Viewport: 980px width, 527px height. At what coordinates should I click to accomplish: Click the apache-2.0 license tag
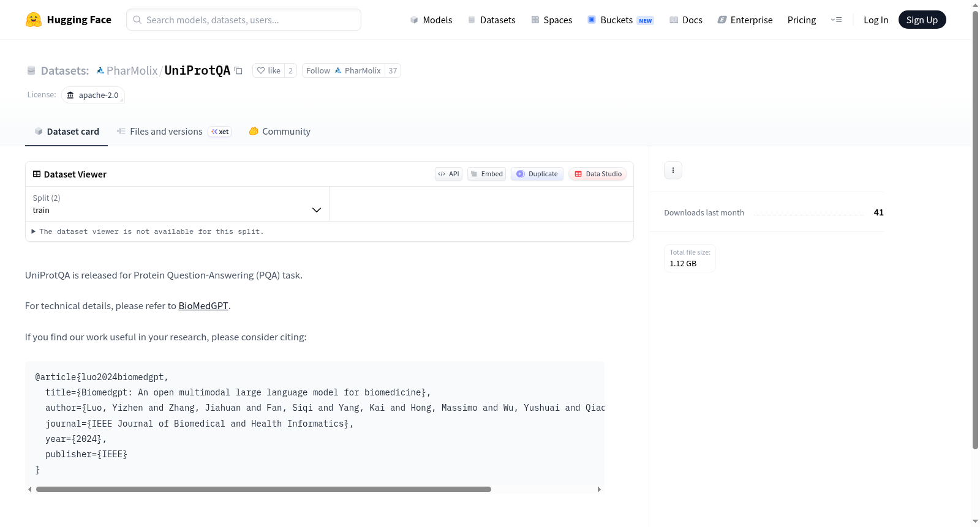[x=93, y=95]
